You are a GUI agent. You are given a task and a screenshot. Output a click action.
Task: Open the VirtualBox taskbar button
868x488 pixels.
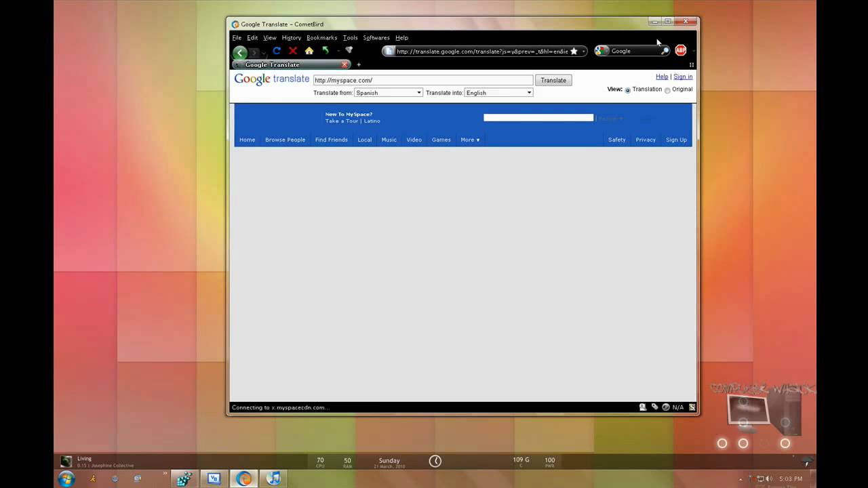coord(214,479)
